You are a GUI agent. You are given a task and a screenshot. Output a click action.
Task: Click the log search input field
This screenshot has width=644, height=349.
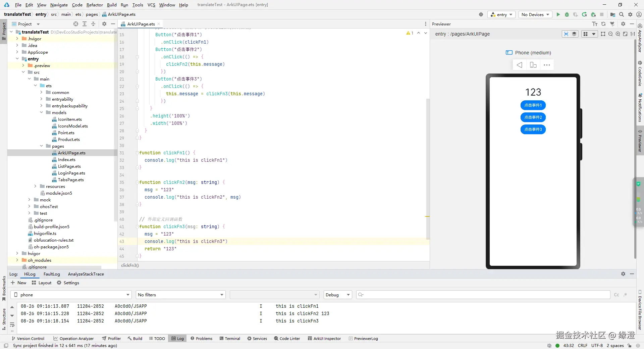(483, 295)
